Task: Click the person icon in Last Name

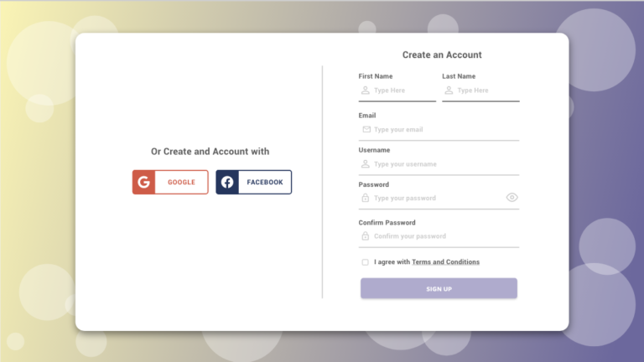Action: pos(449,90)
